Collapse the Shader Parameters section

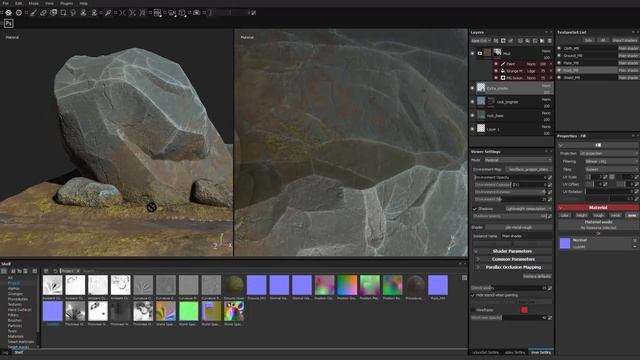click(x=513, y=251)
